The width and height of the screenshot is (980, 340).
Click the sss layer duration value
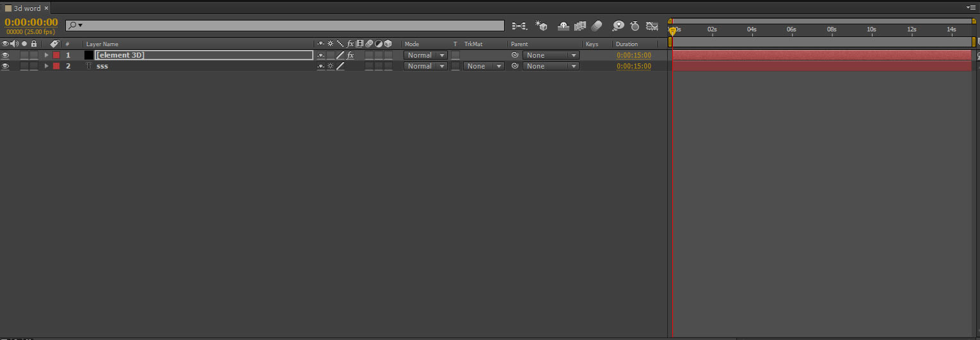634,66
